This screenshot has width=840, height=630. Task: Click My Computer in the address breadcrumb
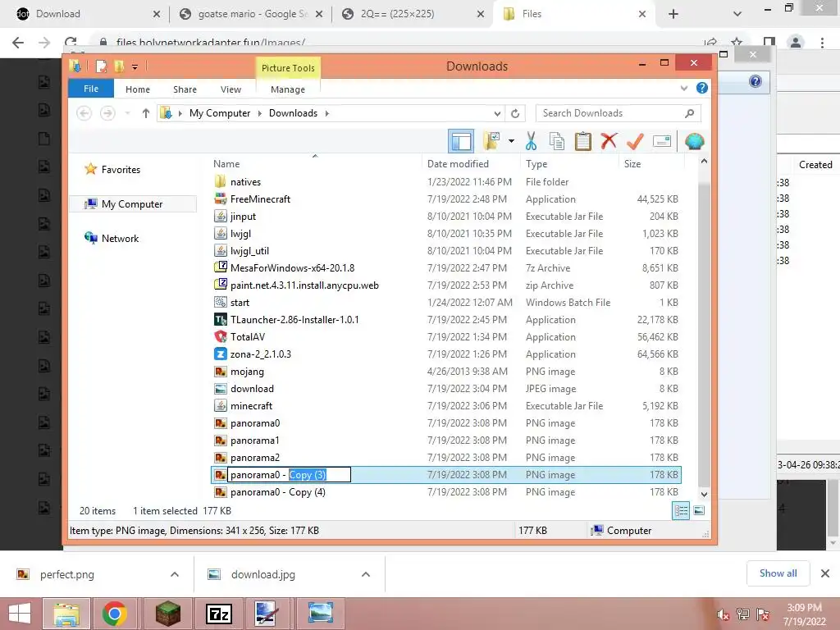[x=220, y=113]
